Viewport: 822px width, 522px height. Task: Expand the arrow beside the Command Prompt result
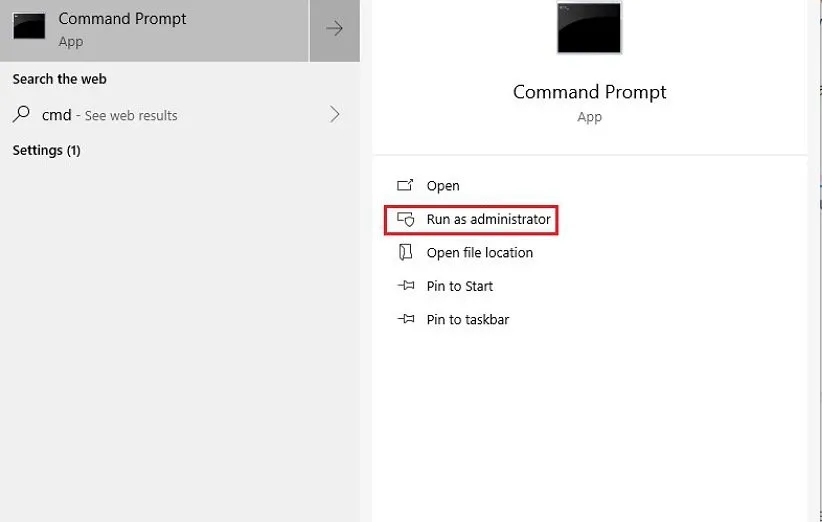[334, 29]
